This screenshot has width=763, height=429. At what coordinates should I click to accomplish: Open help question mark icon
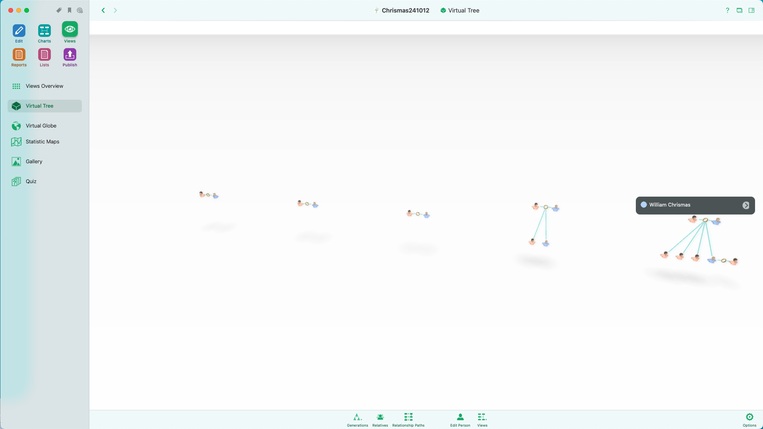tap(727, 10)
